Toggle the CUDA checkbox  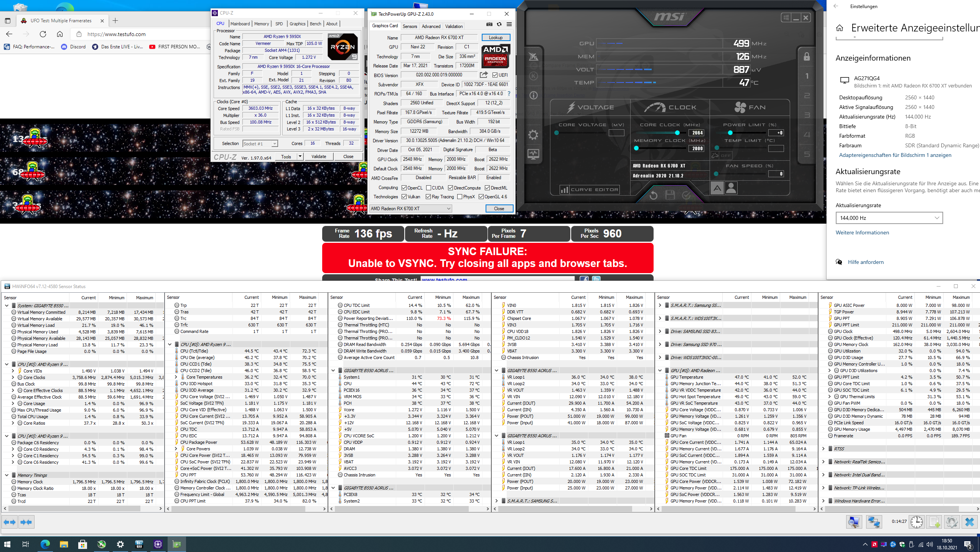click(428, 188)
